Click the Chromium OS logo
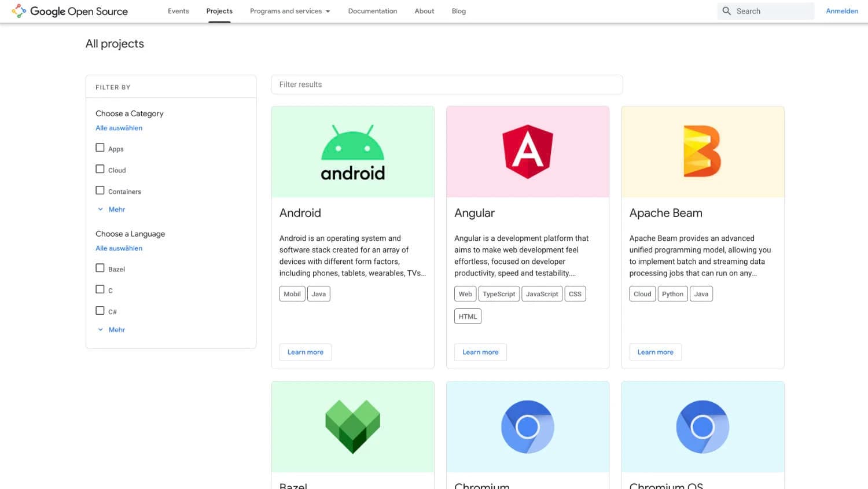 point(702,426)
